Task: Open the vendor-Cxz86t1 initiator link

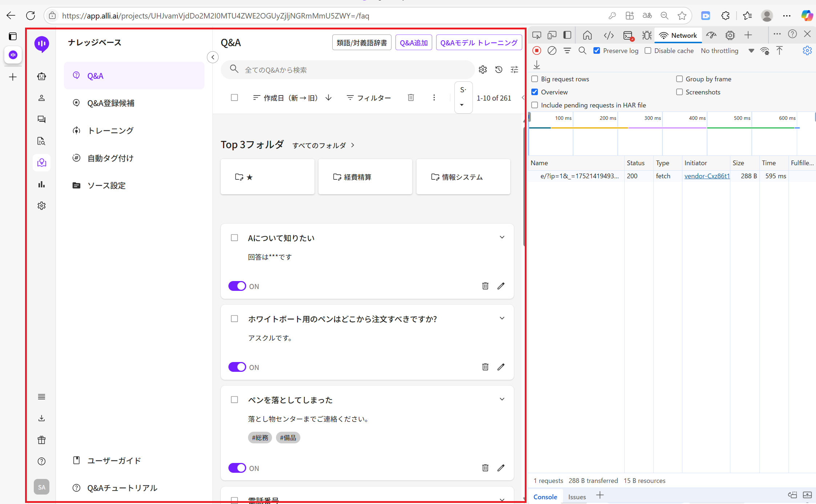Action: click(x=707, y=176)
